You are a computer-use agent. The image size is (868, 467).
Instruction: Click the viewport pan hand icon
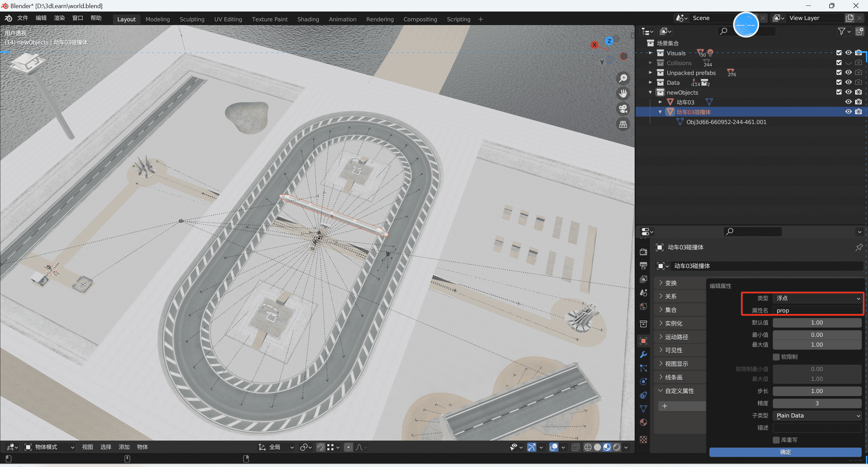[623, 94]
